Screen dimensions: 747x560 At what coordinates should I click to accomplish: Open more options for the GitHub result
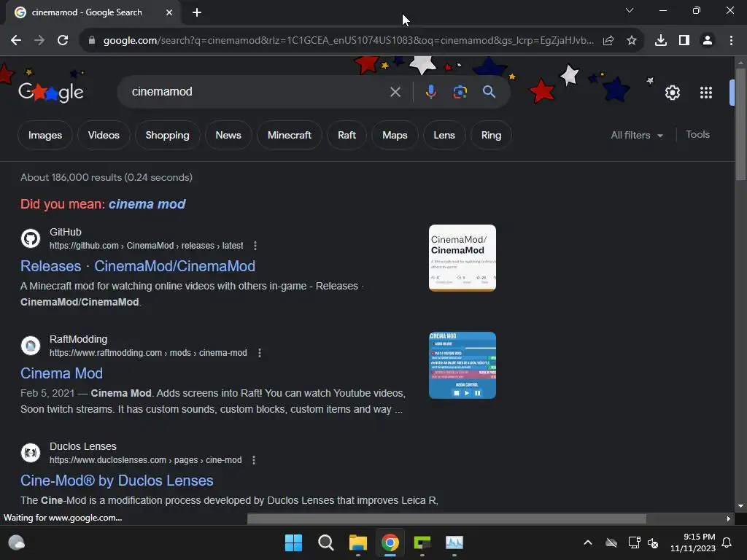(x=255, y=246)
